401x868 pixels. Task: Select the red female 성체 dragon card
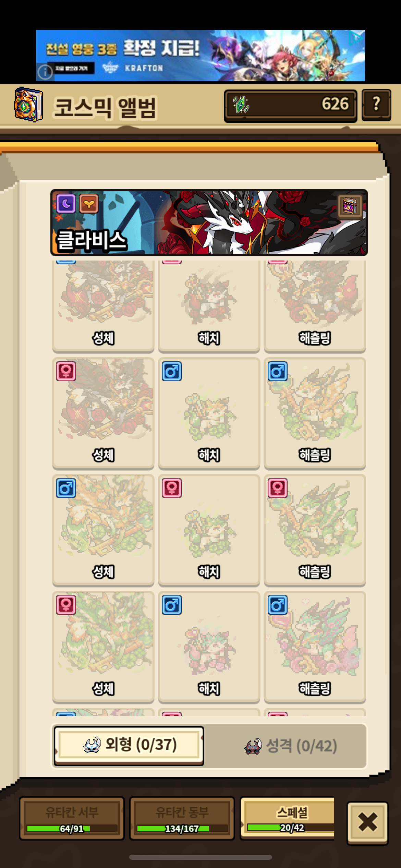(x=103, y=413)
